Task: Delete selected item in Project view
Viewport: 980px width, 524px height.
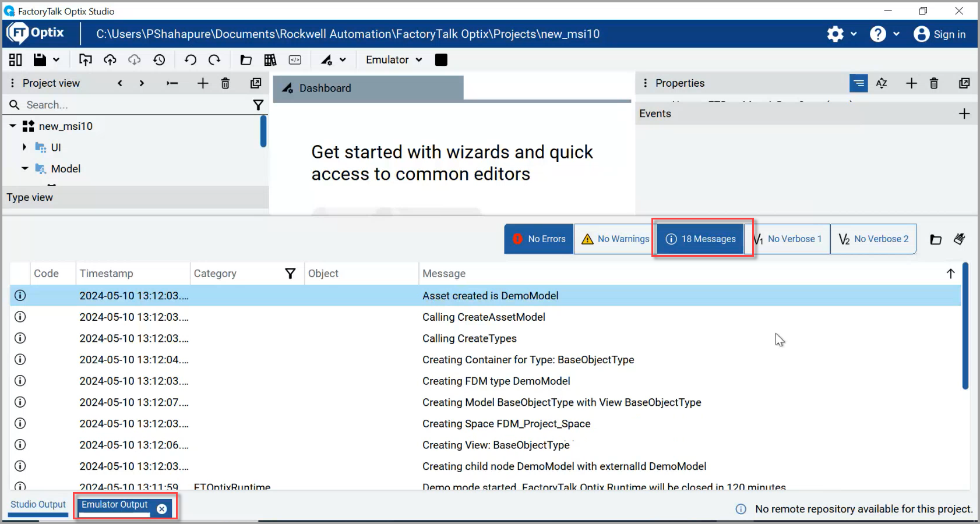Action: pyautogui.click(x=225, y=83)
